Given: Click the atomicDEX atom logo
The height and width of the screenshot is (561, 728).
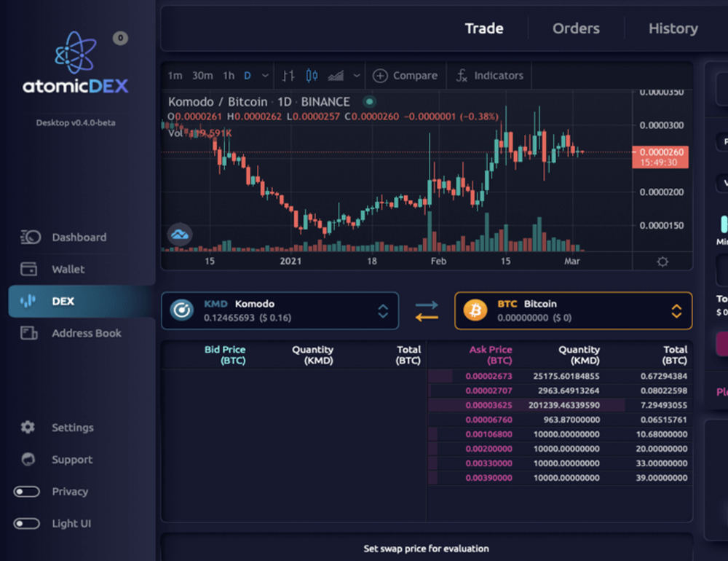Looking at the screenshot, I should pyautogui.click(x=76, y=52).
